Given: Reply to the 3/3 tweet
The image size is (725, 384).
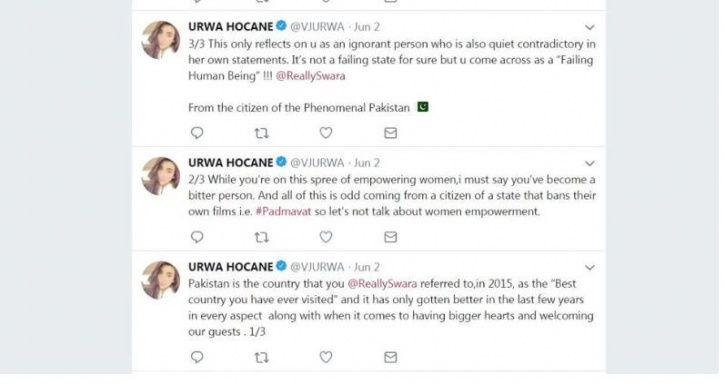Looking at the screenshot, I should (x=197, y=133).
